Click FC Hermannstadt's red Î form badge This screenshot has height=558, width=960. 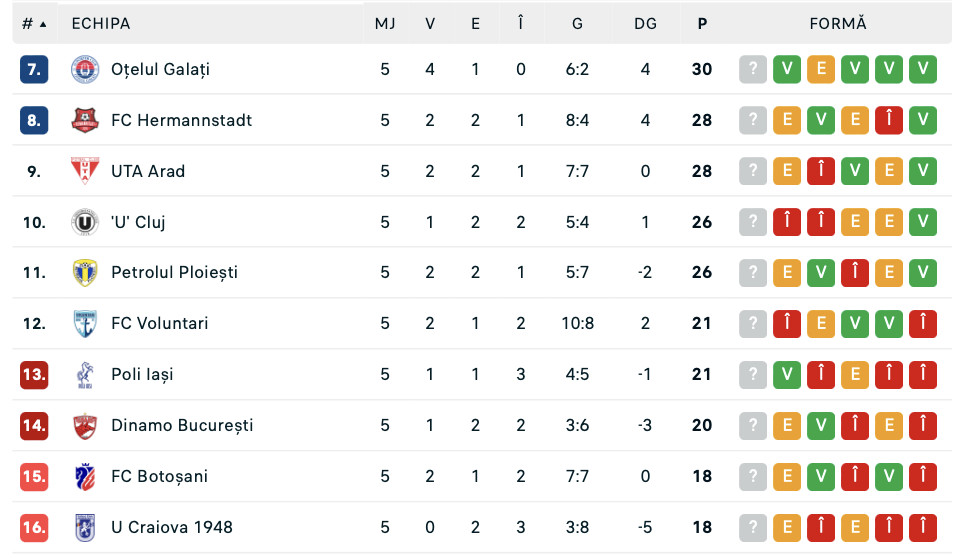(x=889, y=121)
